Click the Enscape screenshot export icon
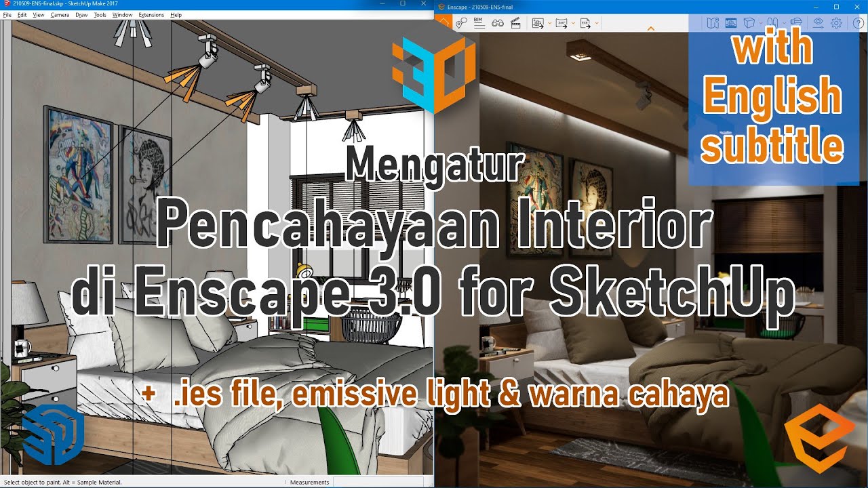This screenshot has height=488, width=868. [538, 23]
